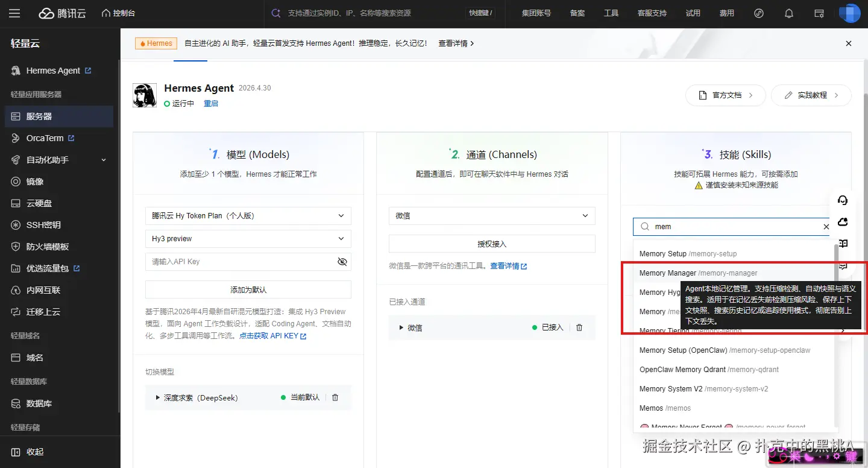Open 查看详情 link under the WeChat description
Viewport: 868px width, 468px height.
point(509,266)
